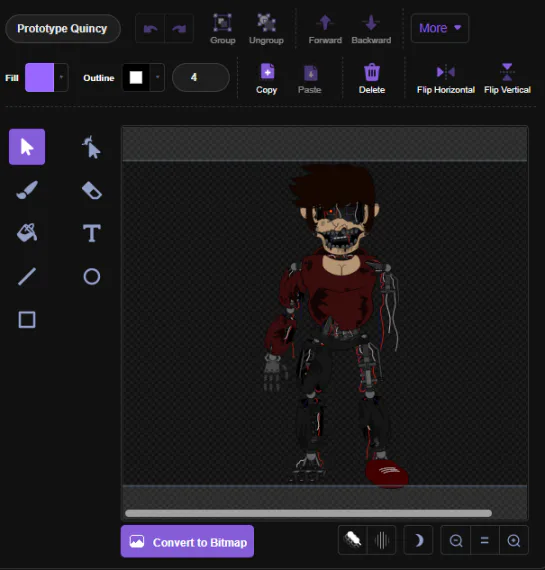The height and width of the screenshot is (570, 545).
Task: Select the Text tool
Action: 92,233
